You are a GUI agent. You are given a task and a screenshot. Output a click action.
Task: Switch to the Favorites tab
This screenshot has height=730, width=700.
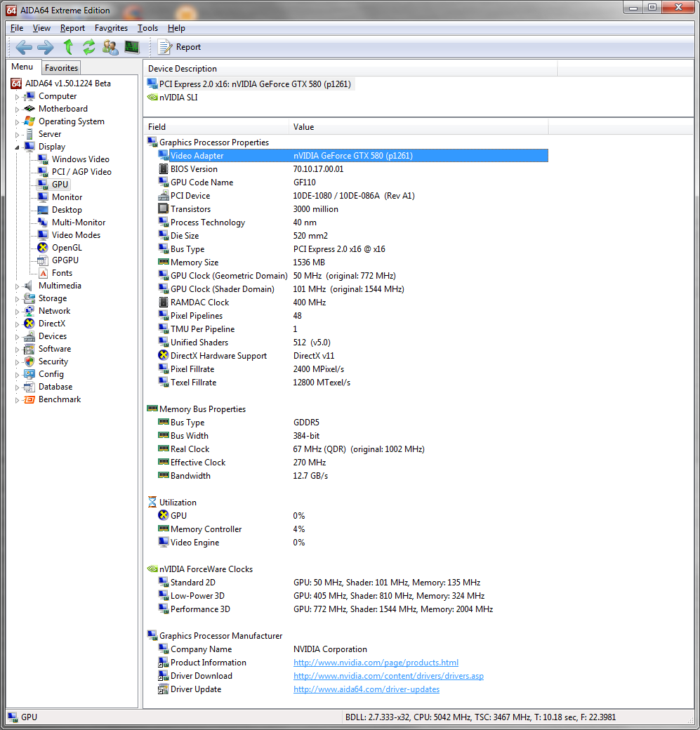(61, 67)
